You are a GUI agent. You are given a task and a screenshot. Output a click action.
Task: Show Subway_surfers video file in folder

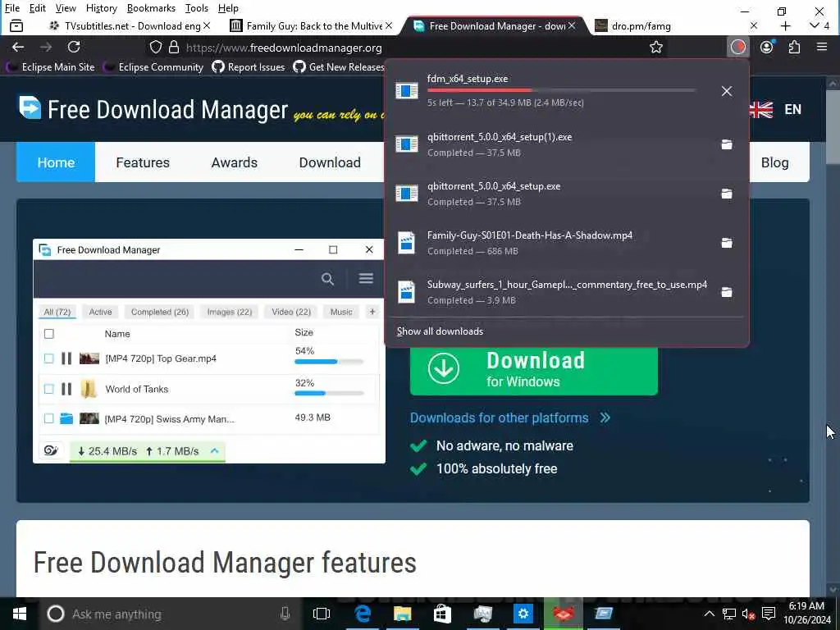pos(727,292)
